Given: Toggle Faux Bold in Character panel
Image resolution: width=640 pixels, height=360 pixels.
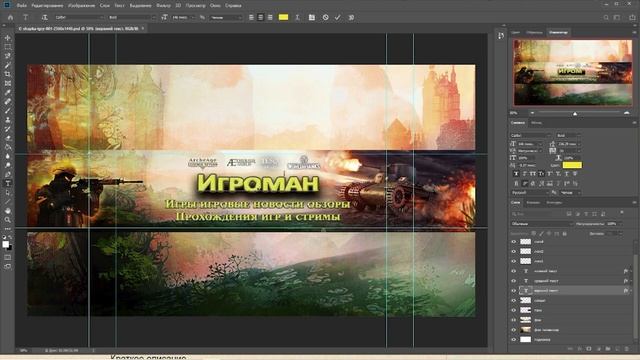Looking at the screenshot, I should 516,174.
